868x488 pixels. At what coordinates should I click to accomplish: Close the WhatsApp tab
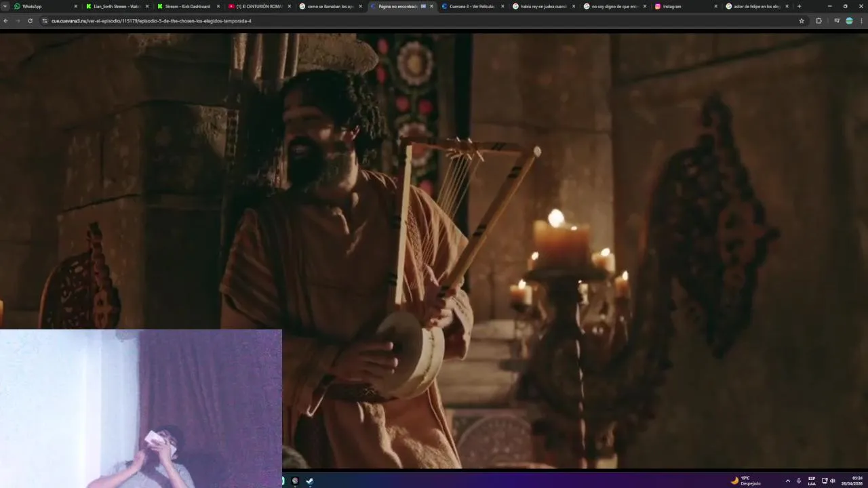(76, 6)
